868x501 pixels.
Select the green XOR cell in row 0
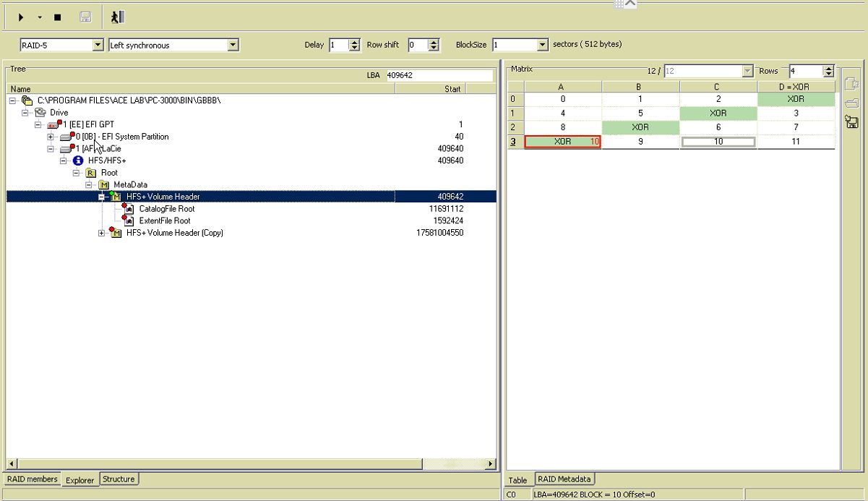tap(796, 99)
